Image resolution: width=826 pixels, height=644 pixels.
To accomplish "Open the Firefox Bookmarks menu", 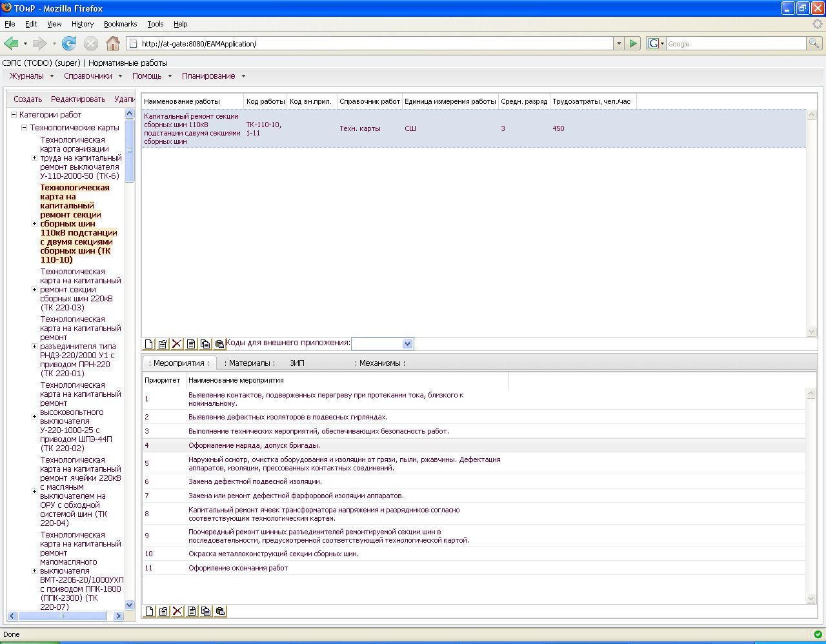I will [120, 24].
